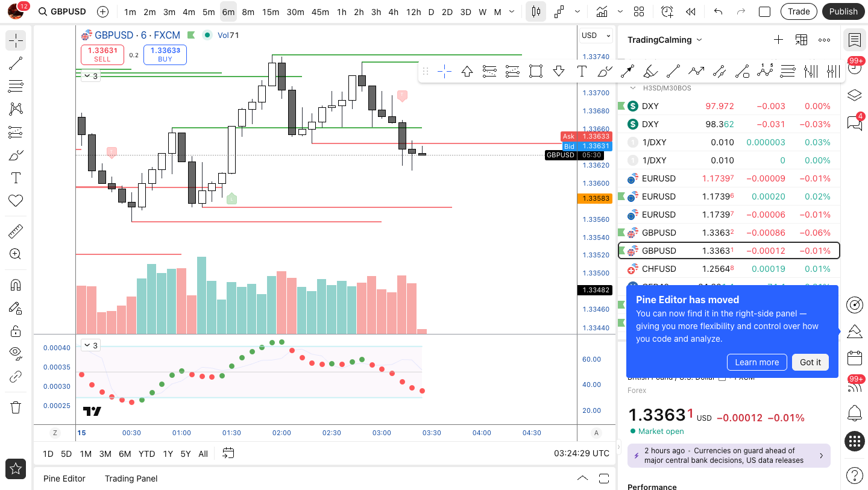
Task: Open the GBPUSD symbol search box
Action: pyautogui.click(x=62, y=11)
